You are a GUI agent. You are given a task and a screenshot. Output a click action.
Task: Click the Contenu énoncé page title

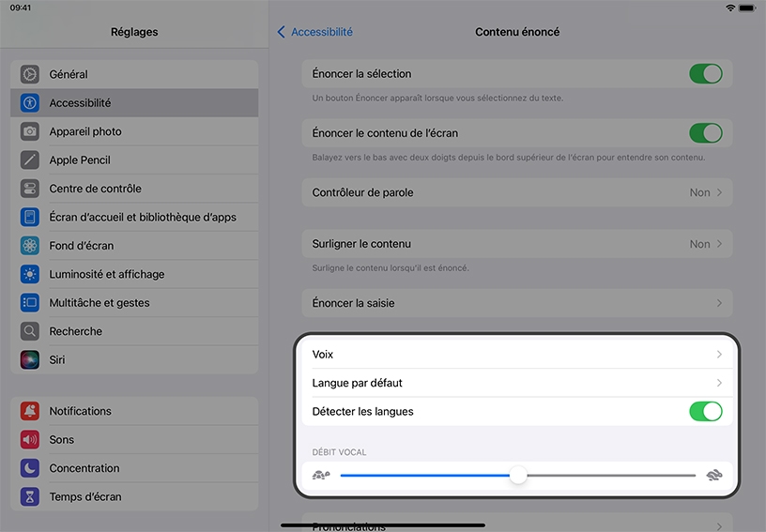coord(517,32)
